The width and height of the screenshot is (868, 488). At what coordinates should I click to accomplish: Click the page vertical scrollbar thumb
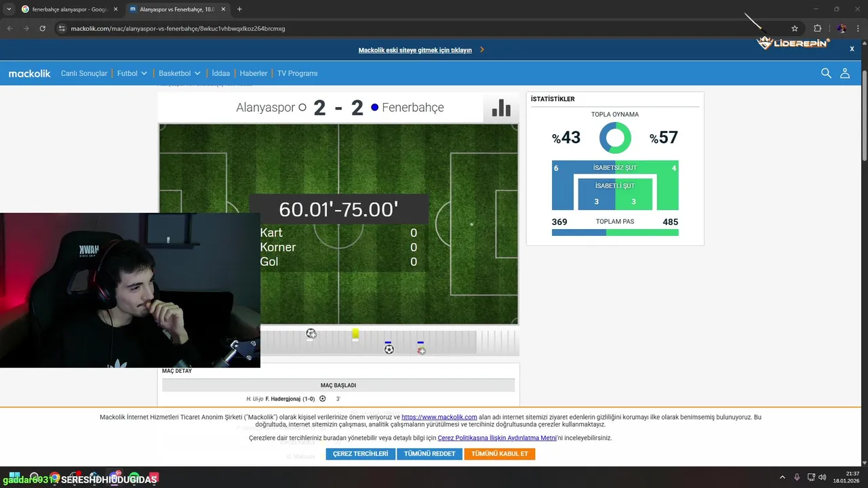coord(865,115)
